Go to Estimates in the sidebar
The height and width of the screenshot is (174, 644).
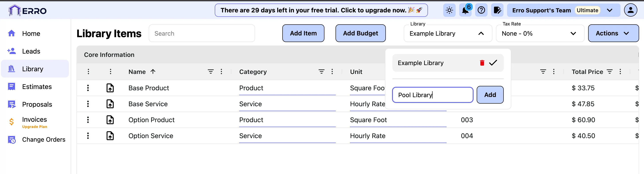pyautogui.click(x=37, y=87)
